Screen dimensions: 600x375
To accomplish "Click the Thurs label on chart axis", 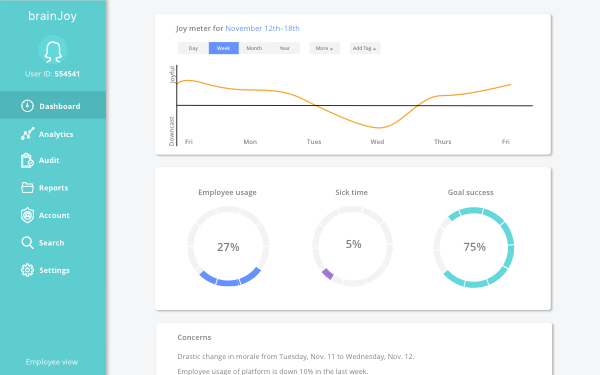I will point(442,142).
